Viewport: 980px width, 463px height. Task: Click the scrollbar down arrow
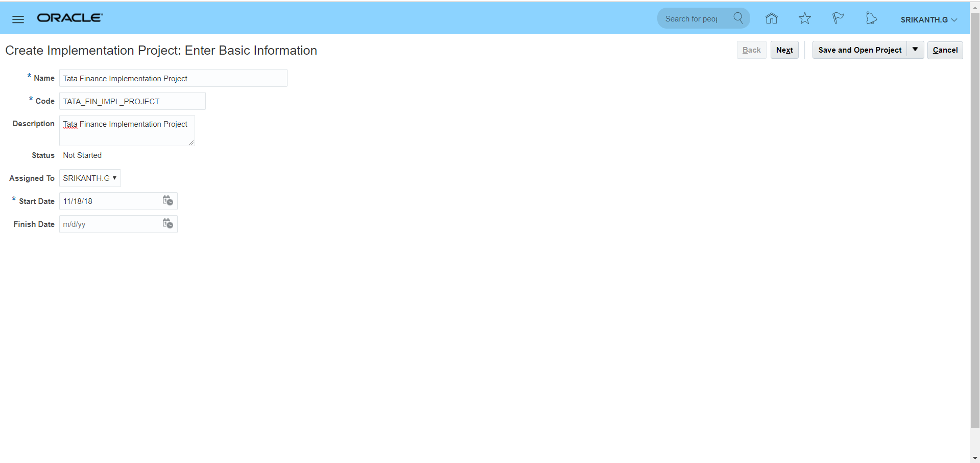click(975, 458)
